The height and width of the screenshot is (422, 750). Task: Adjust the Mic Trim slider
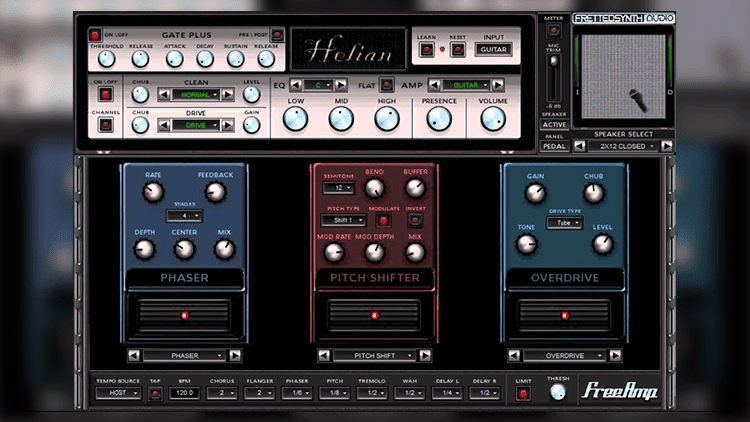pos(554,62)
